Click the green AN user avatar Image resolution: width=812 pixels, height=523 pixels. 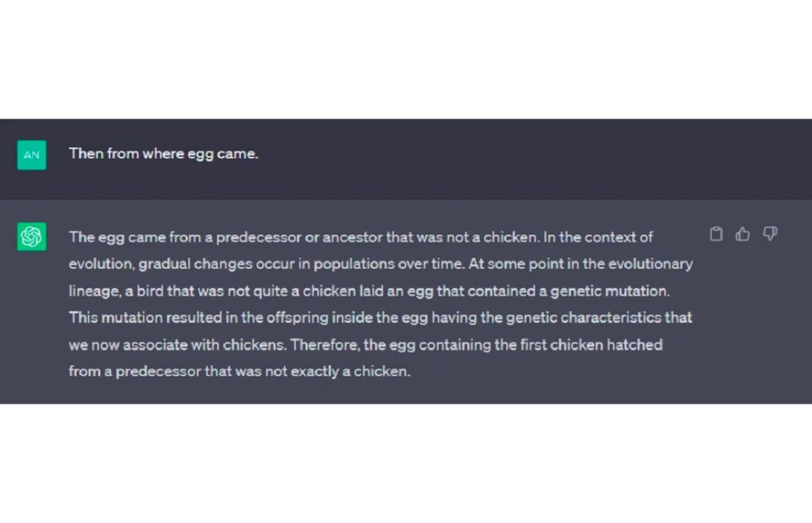(31, 155)
